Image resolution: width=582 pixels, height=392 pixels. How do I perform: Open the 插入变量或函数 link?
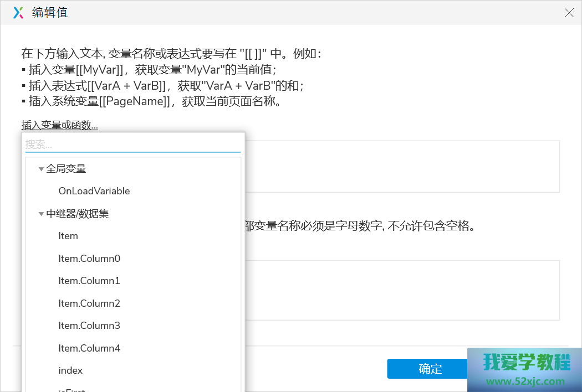tap(59, 125)
